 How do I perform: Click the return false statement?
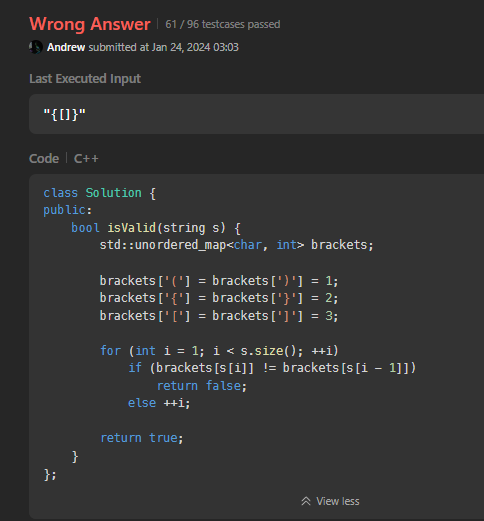coord(202,386)
